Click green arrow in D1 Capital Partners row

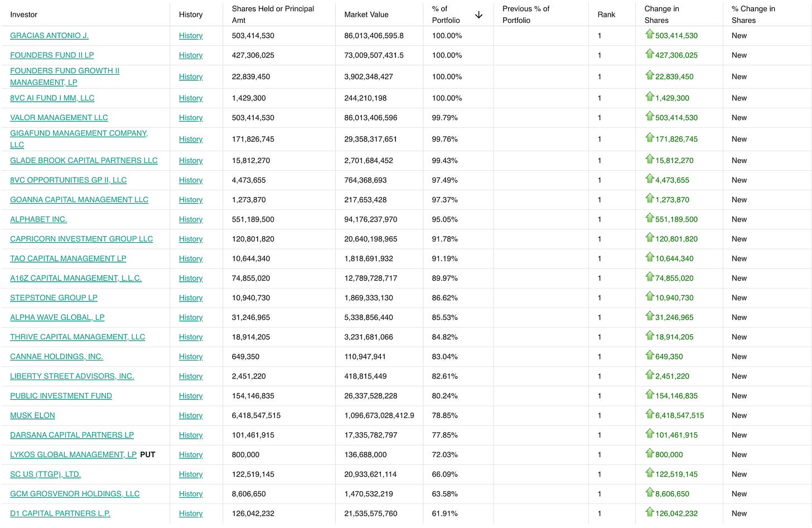click(650, 512)
